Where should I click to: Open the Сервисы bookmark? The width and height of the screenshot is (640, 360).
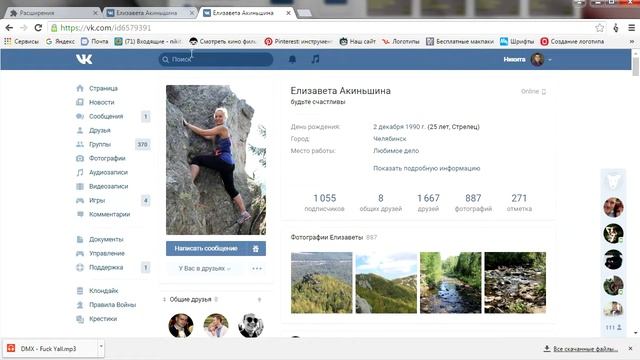tap(21, 41)
